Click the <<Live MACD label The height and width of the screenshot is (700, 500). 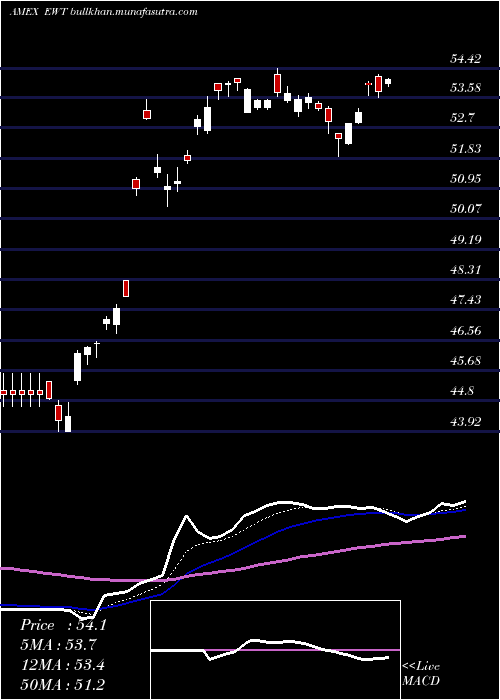point(421,674)
